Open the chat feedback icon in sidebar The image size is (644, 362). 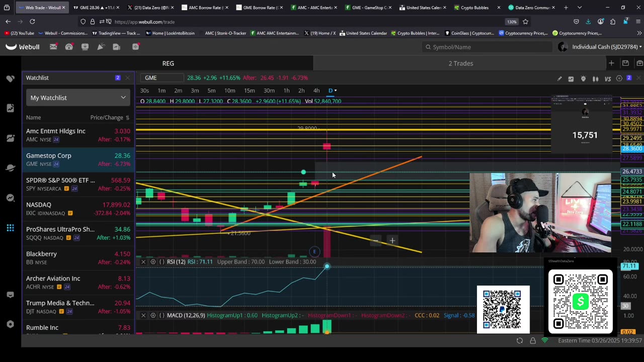(x=11, y=295)
